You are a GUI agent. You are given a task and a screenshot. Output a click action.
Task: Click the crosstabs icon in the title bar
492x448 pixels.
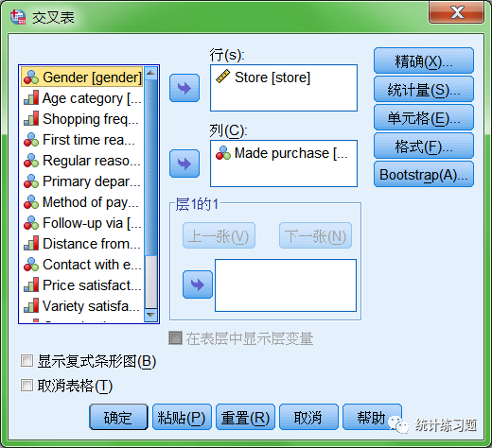point(18,17)
